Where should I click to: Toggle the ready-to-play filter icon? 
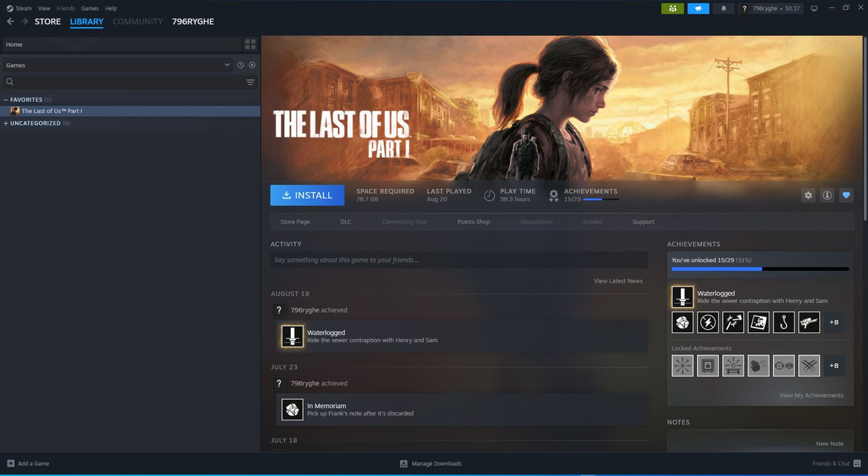[252, 65]
